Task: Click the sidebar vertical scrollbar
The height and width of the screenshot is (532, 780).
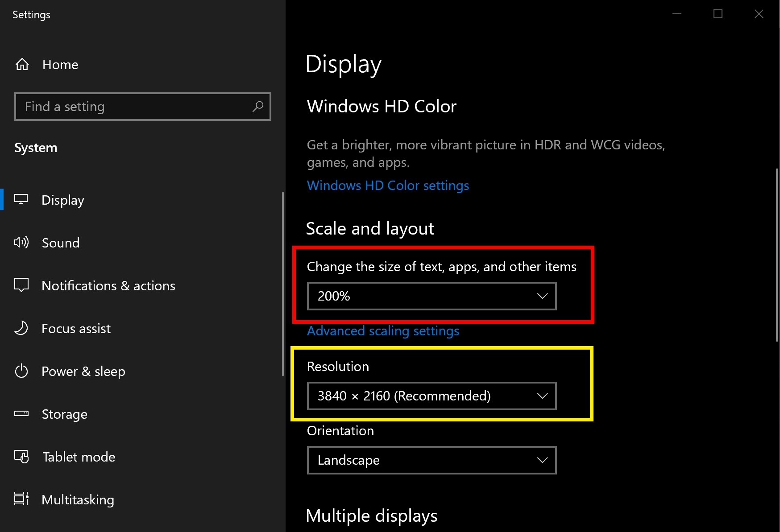Action: pos(283,284)
